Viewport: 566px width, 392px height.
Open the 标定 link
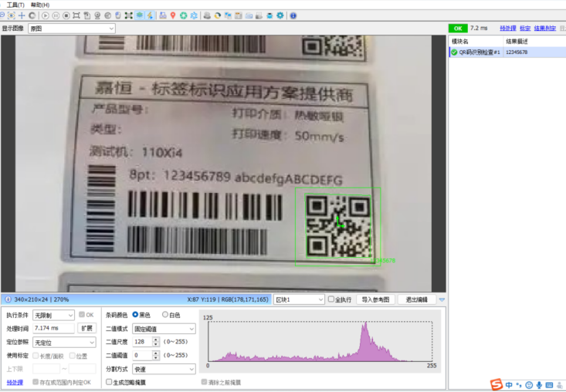pos(525,28)
